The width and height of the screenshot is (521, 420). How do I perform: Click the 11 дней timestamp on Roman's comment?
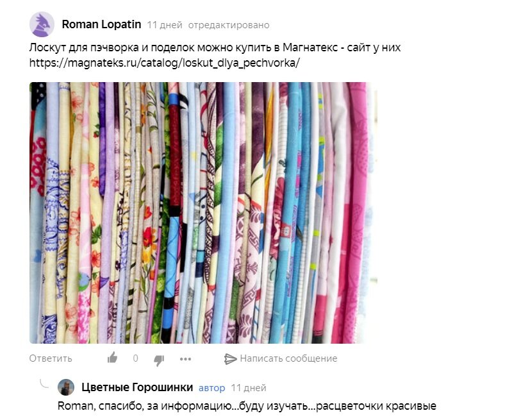click(x=165, y=25)
